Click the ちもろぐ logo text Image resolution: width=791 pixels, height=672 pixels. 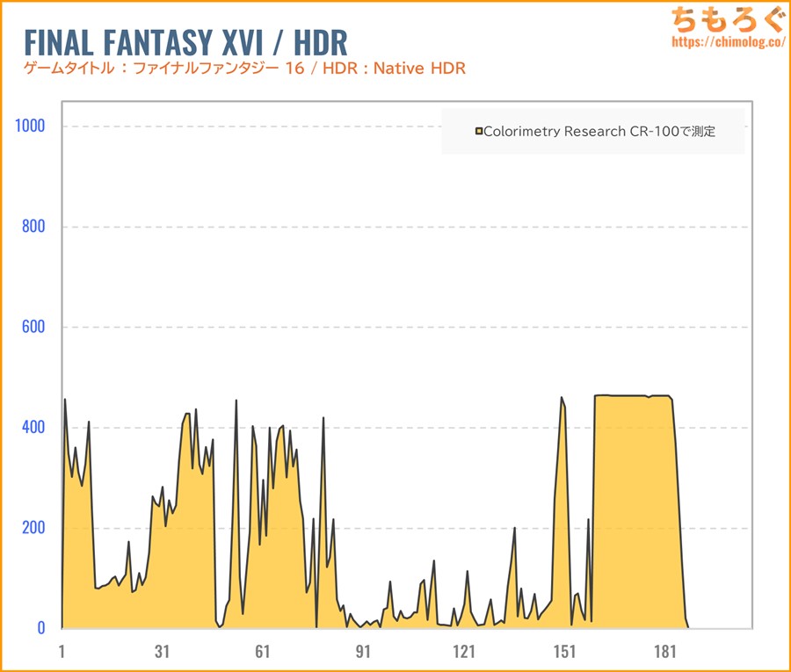pos(724,18)
